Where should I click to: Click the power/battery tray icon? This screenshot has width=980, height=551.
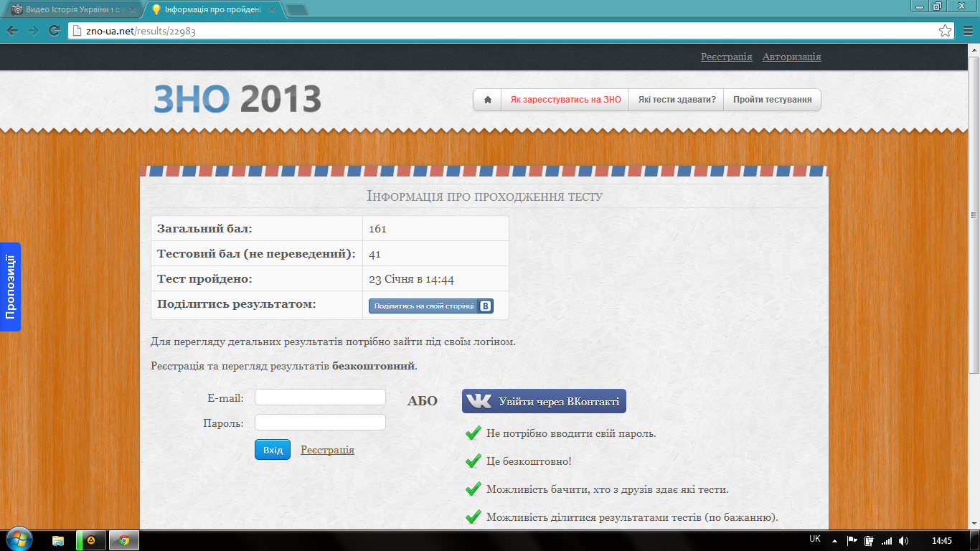pyautogui.click(x=869, y=541)
